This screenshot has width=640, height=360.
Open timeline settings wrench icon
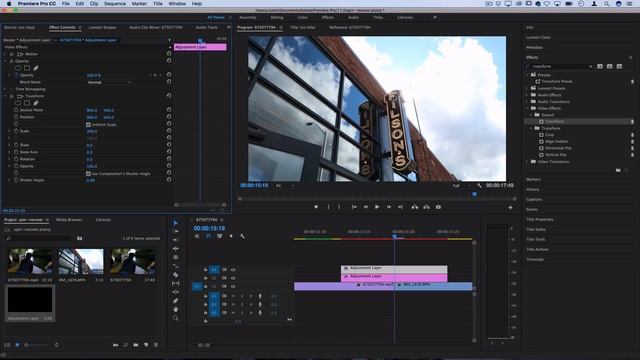pos(242,236)
